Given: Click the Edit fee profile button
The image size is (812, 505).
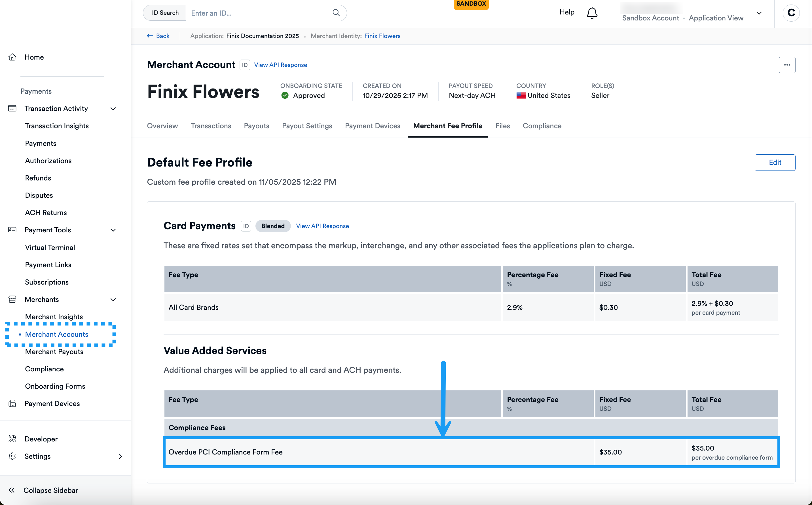Looking at the screenshot, I should pyautogui.click(x=774, y=162).
